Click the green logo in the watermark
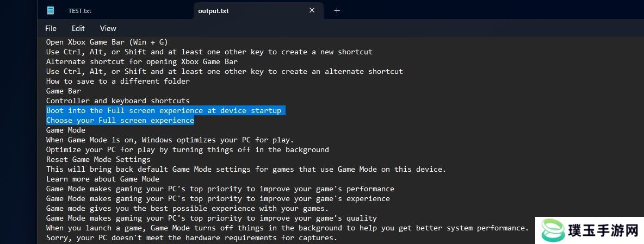Image resolution: width=644 pixels, height=244 pixels. (x=553, y=230)
